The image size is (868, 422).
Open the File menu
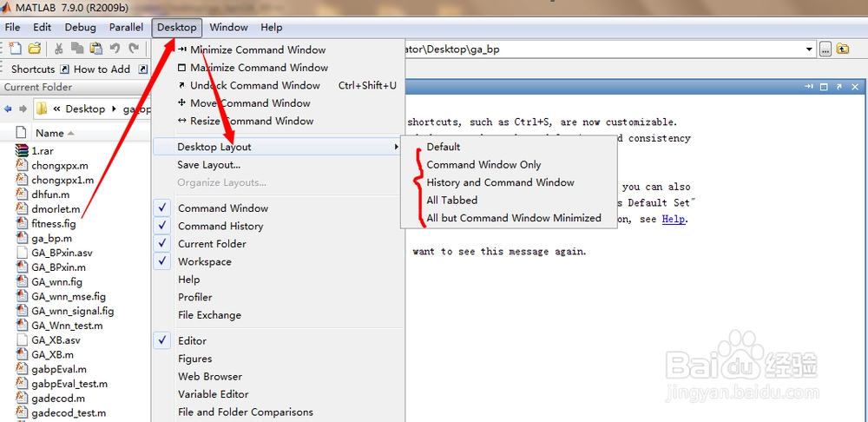(12, 27)
